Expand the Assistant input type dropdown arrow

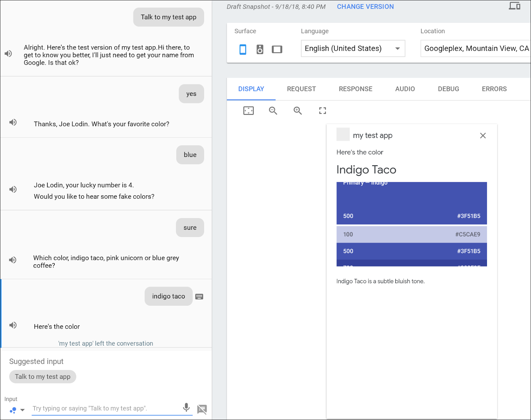click(23, 410)
